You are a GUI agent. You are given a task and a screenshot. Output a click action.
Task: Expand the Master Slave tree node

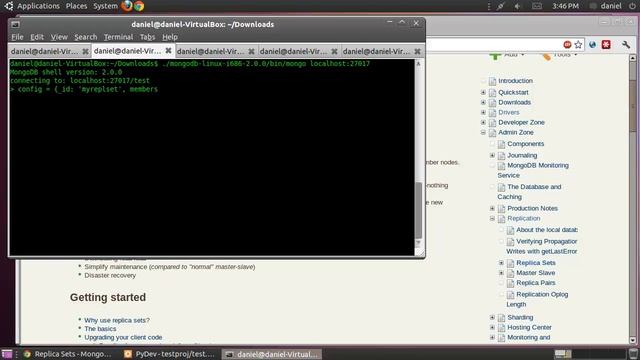point(501,273)
